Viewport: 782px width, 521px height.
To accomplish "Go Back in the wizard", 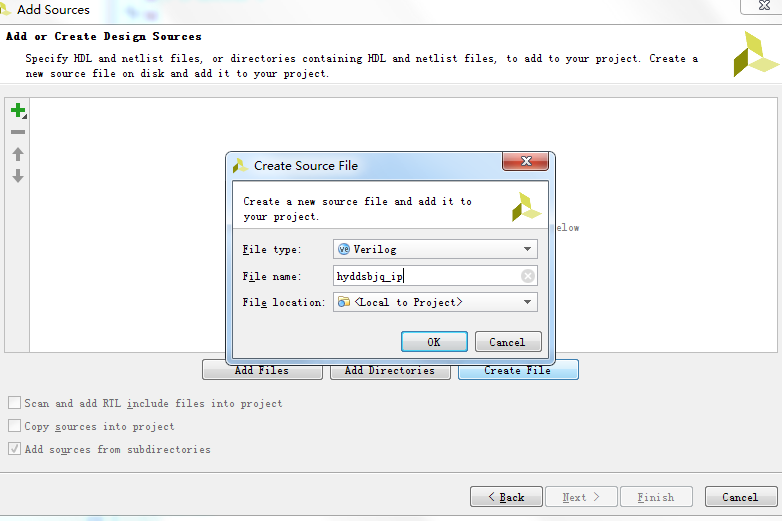I will point(506,497).
